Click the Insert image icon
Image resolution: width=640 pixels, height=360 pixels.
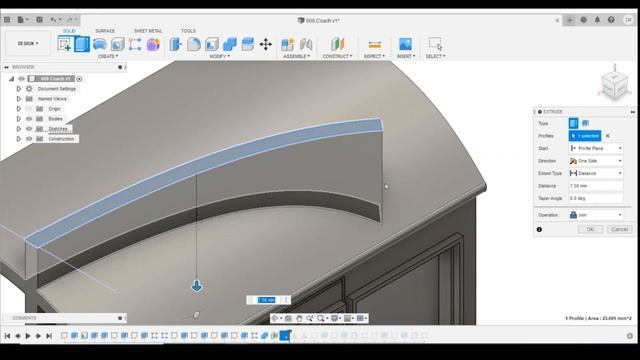405,44
